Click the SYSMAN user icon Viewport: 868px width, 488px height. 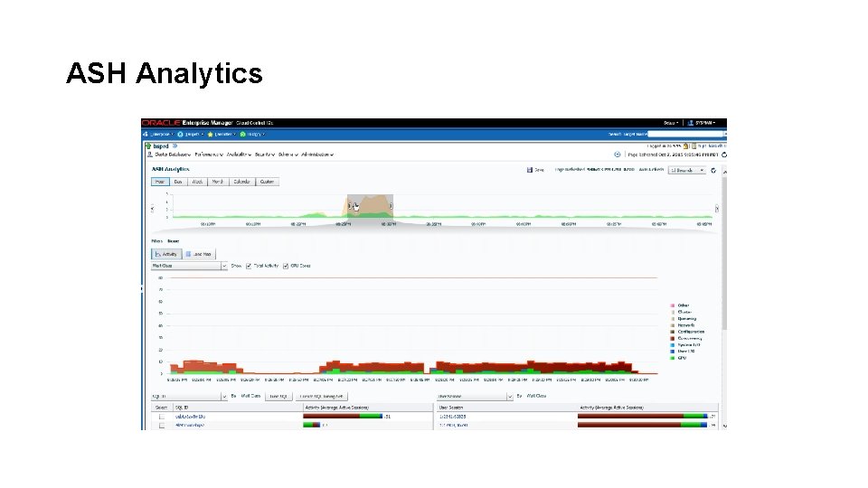click(x=690, y=123)
